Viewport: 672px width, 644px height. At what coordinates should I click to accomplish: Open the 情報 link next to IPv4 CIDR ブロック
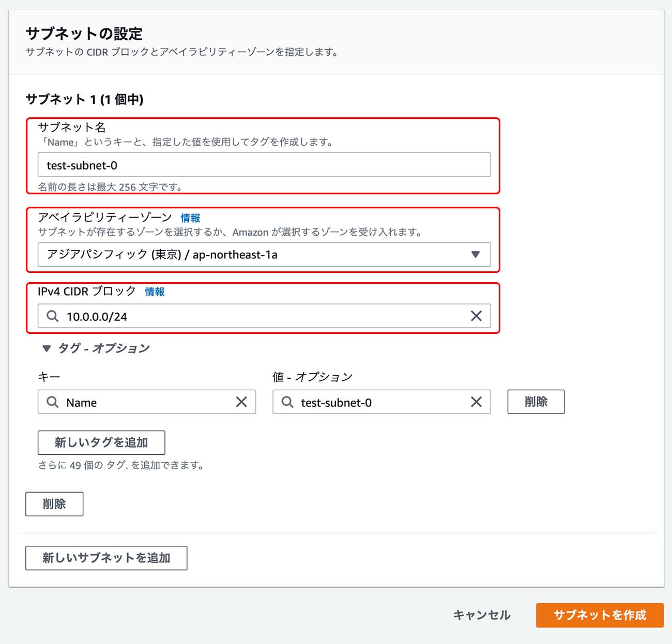coord(155,292)
